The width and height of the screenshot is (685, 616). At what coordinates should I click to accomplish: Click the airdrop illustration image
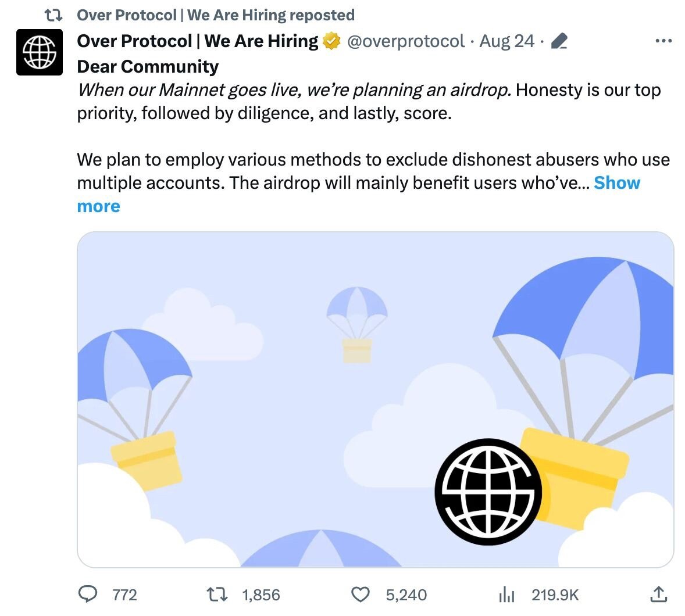pyautogui.click(x=374, y=399)
